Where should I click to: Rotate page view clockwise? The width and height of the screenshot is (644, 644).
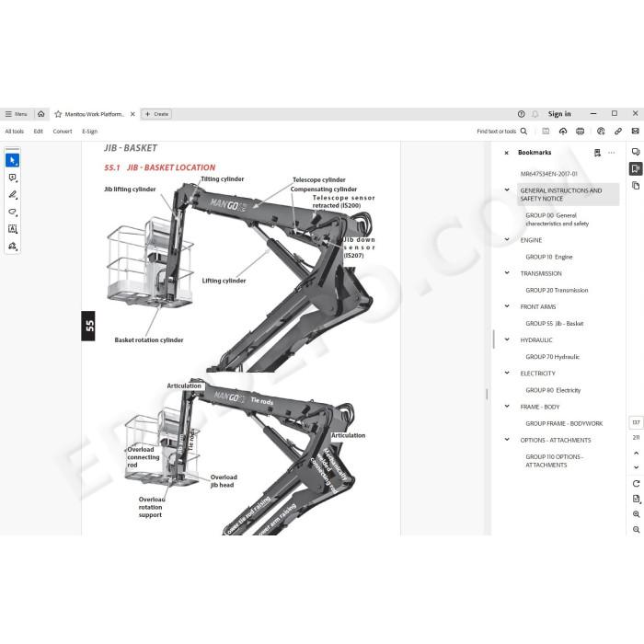coord(636,483)
